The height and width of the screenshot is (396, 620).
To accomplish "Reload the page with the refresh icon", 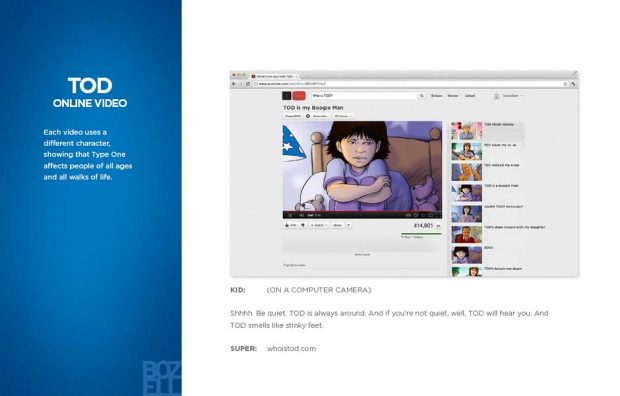I will (x=248, y=84).
